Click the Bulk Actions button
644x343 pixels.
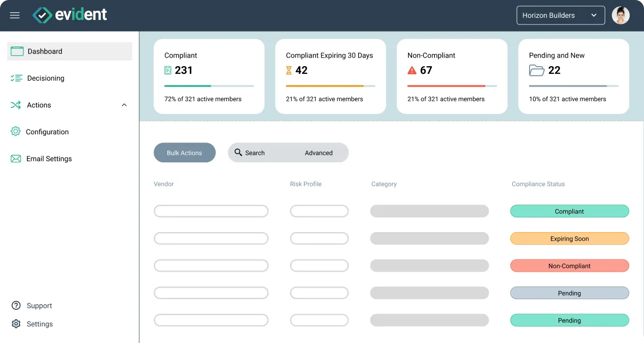point(185,152)
